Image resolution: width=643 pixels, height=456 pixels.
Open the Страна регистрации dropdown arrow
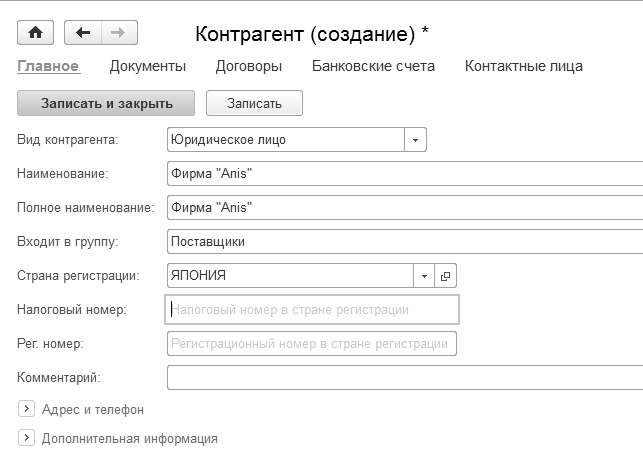(425, 276)
